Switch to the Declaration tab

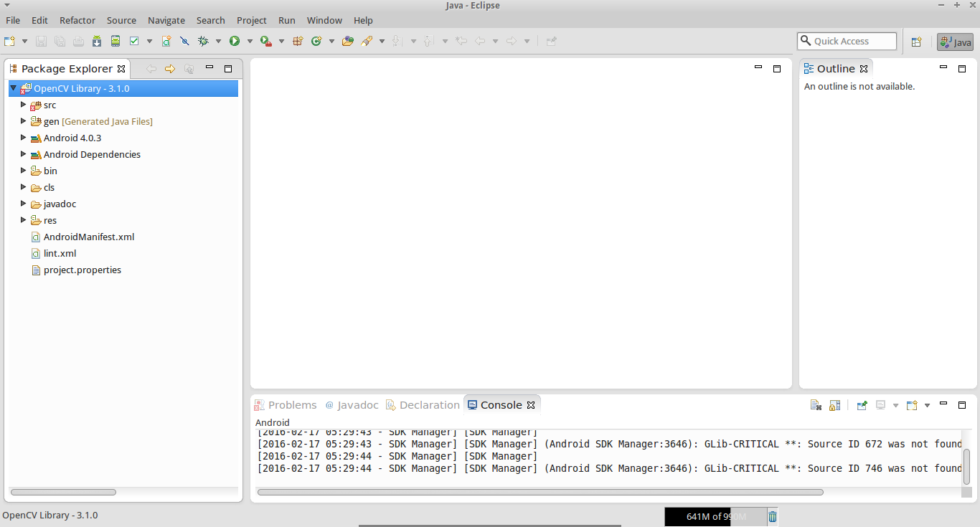point(423,405)
